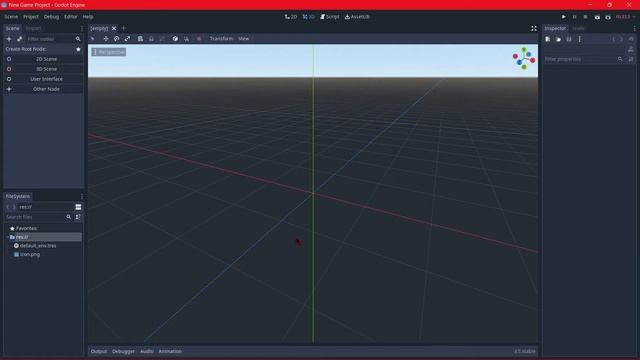The width and height of the screenshot is (640, 360).
Task: Open the Inspector extra resource options icon
Action: coord(580,39)
